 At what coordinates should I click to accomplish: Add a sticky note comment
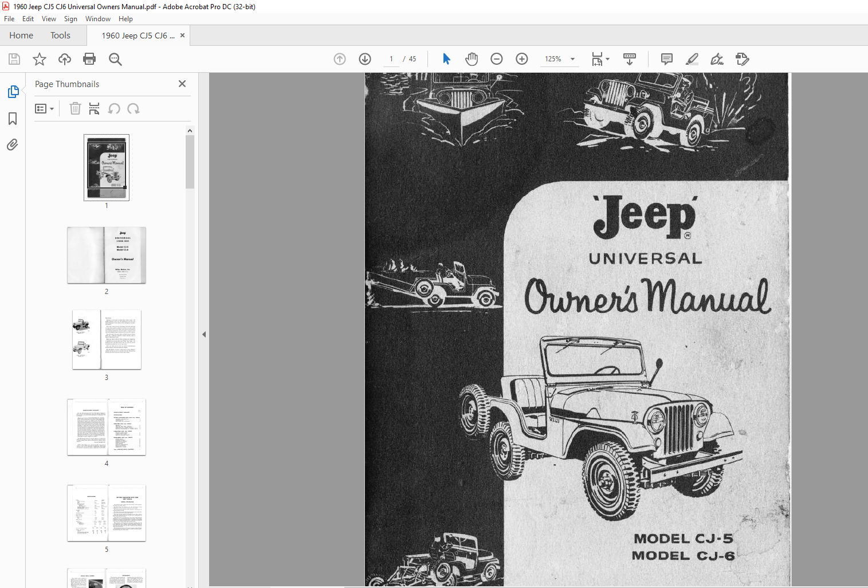pos(667,59)
